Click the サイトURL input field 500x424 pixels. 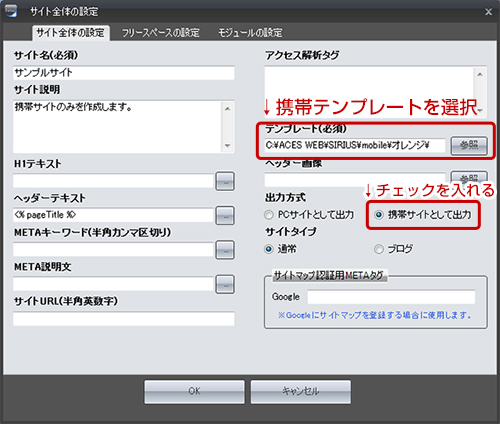(124, 319)
